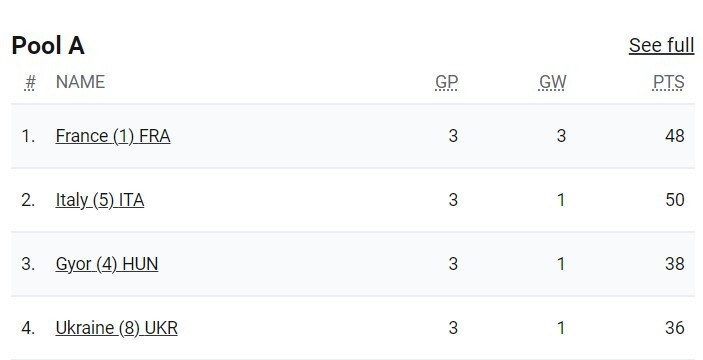
Task: Click the NAME column header
Action: tap(80, 82)
